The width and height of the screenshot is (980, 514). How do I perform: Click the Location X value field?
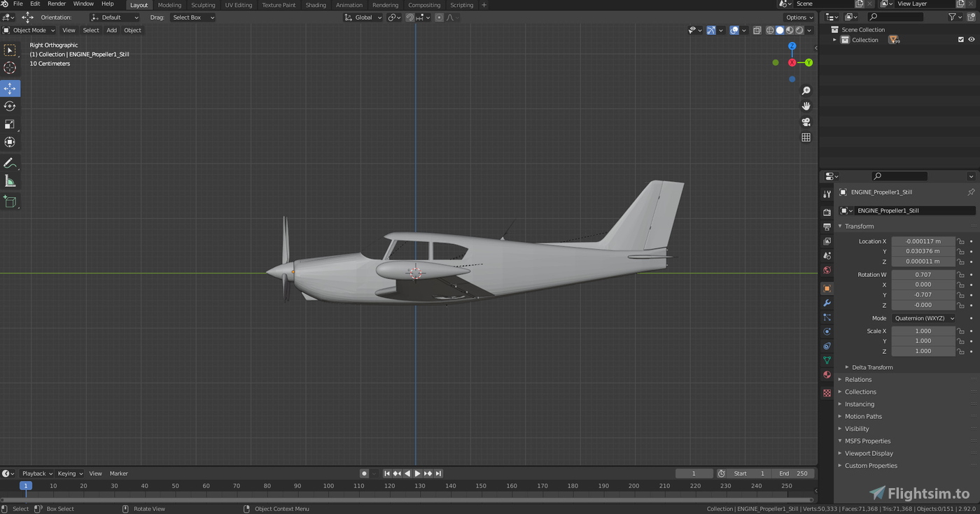[x=923, y=241]
